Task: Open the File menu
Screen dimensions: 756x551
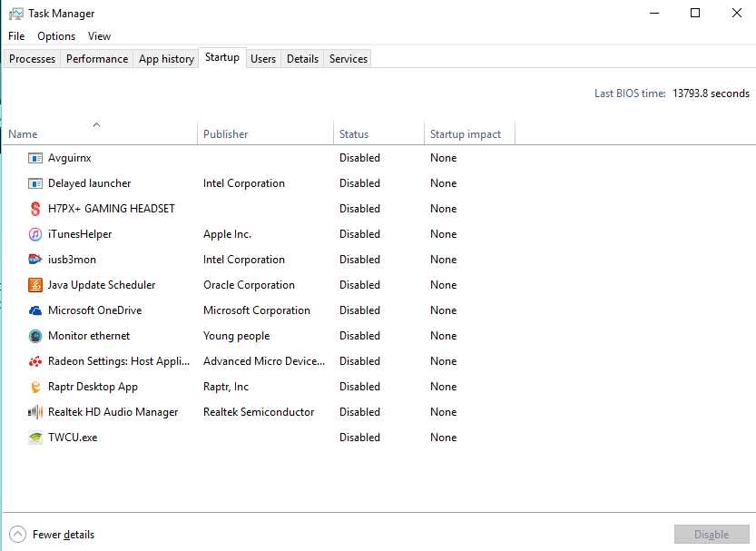Action: 16,36
